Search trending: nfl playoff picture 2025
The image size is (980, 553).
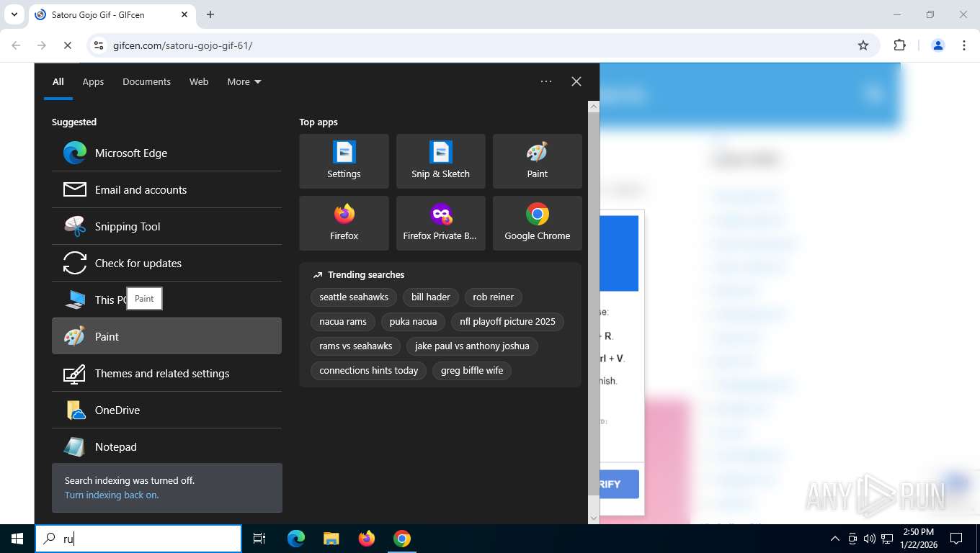[x=507, y=322]
